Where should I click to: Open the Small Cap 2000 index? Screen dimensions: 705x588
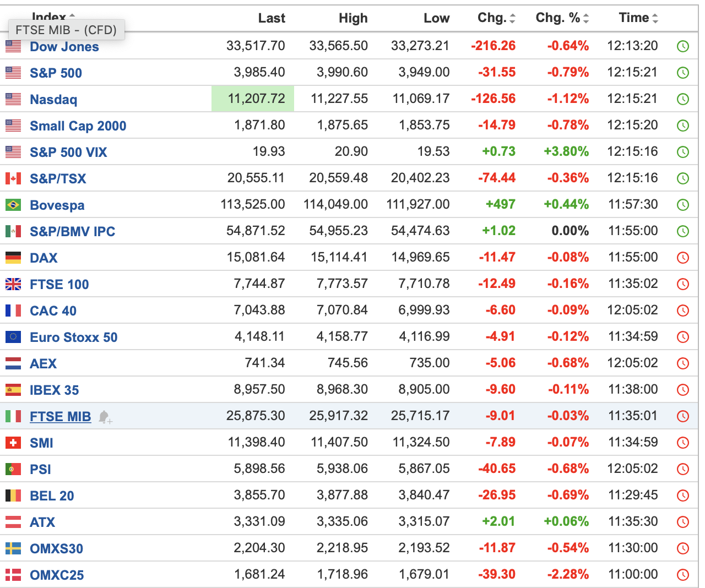[x=78, y=126]
